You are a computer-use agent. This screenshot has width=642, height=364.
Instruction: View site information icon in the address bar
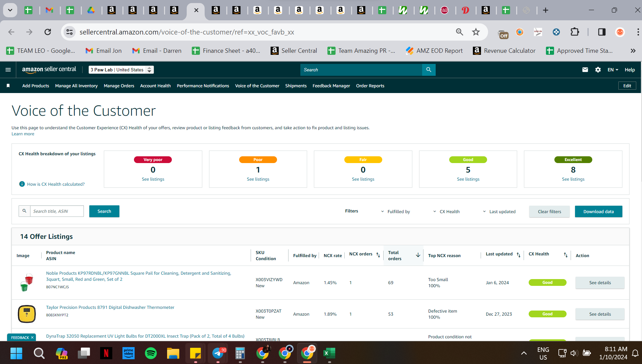pyautogui.click(x=69, y=32)
